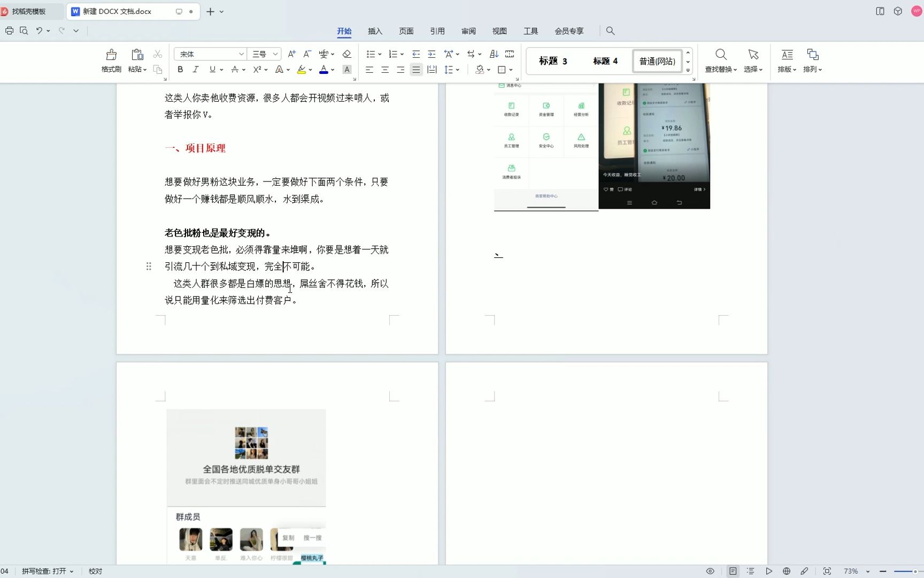Center align the paragraph
Image resolution: width=924 pixels, height=578 pixels.
click(384, 70)
